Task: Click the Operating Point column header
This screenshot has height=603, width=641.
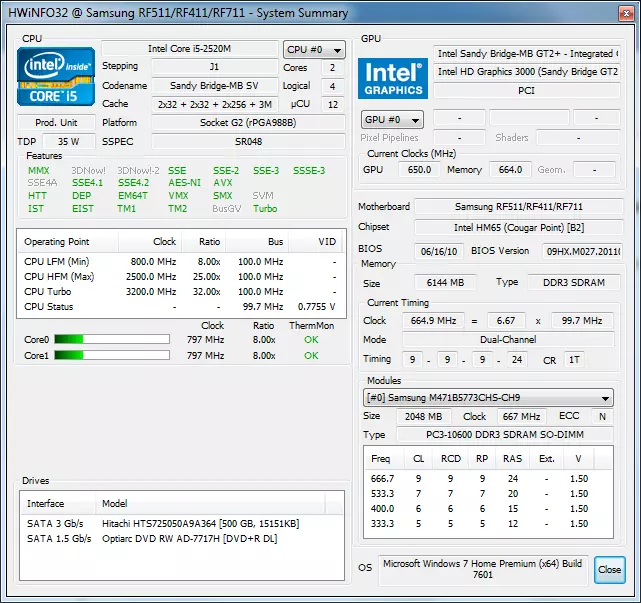Action: [68, 242]
